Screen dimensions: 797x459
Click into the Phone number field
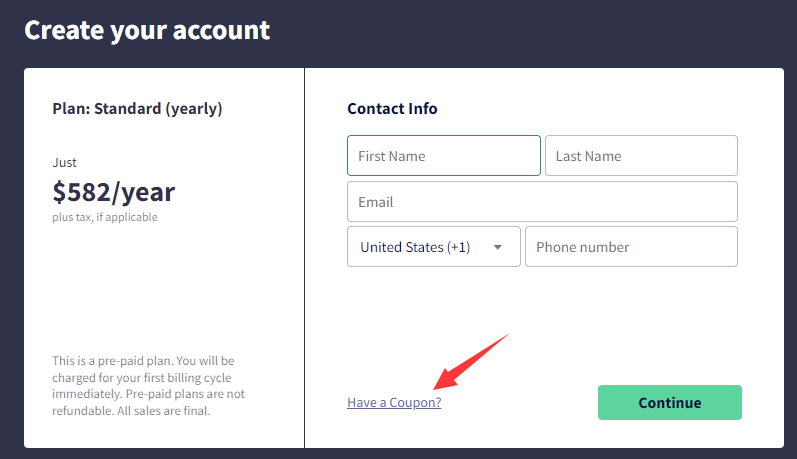[x=630, y=247]
